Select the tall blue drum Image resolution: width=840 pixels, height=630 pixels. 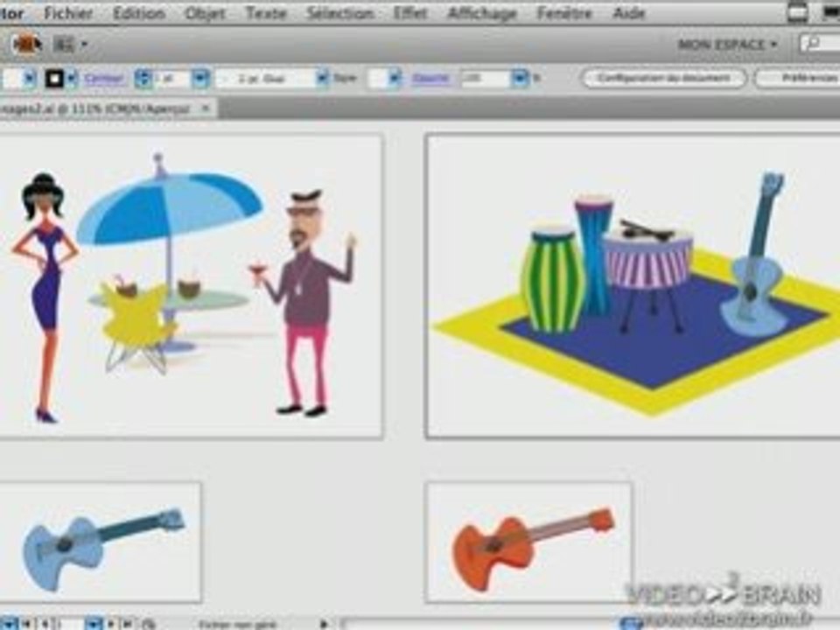[x=593, y=253]
